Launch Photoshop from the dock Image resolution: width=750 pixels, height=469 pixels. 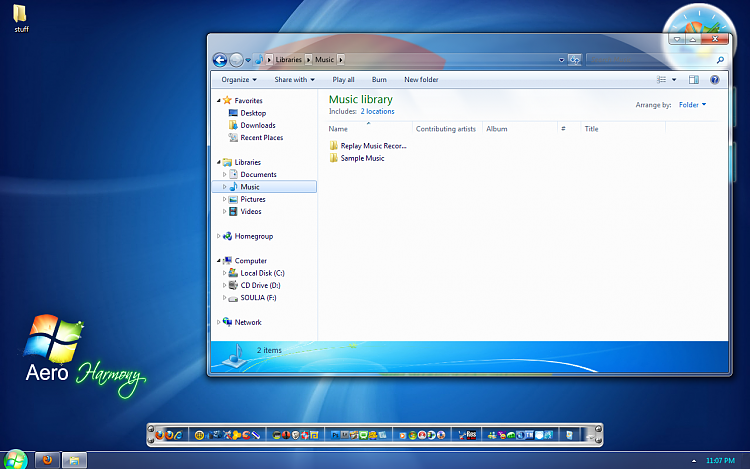tap(335, 435)
